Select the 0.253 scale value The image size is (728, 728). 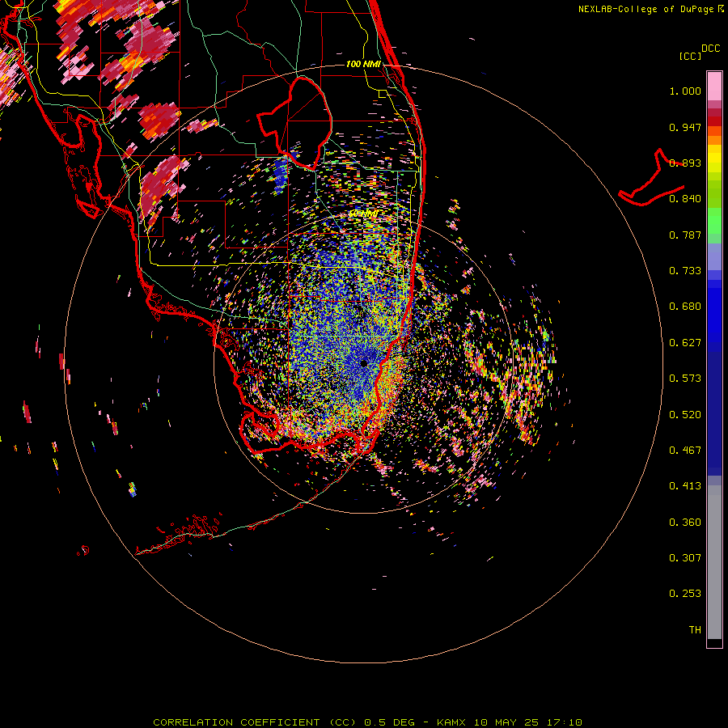(685, 594)
